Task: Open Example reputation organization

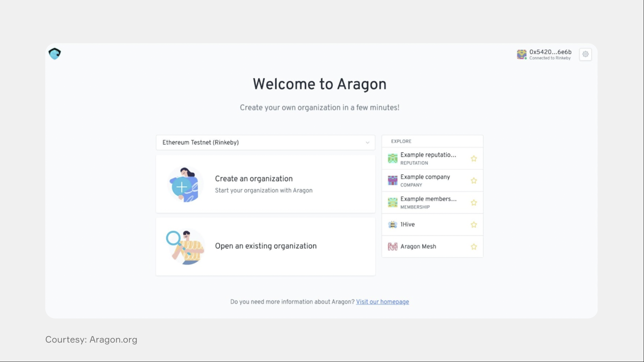Action: [x=432, y=158]
